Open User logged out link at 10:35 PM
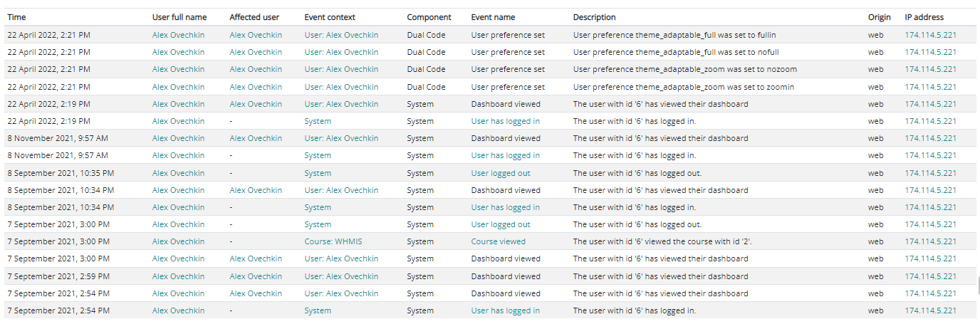Image resolution: width=980 pixels, height=329 pixels. tap(500, 173)
